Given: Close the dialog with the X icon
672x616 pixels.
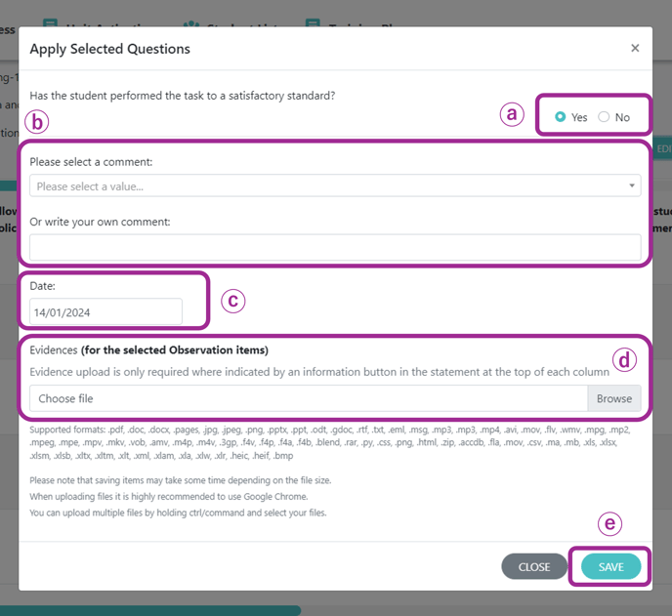Looking at the screenshot, I should pos(635,48).
